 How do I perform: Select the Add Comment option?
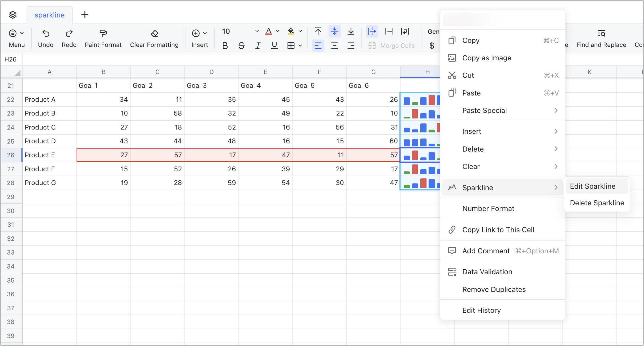(486, 251)
